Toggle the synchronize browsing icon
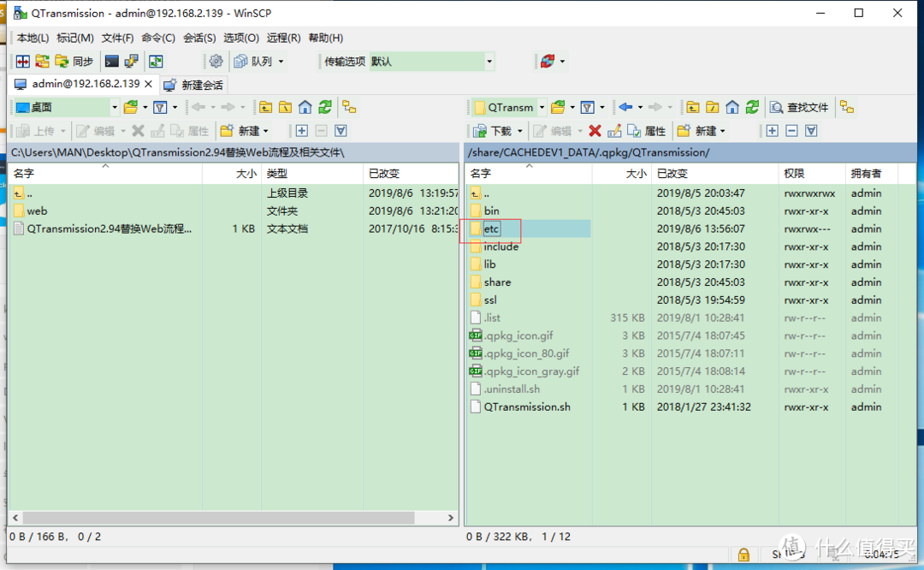Screen dimensions: 924x570 coord(156,62)
